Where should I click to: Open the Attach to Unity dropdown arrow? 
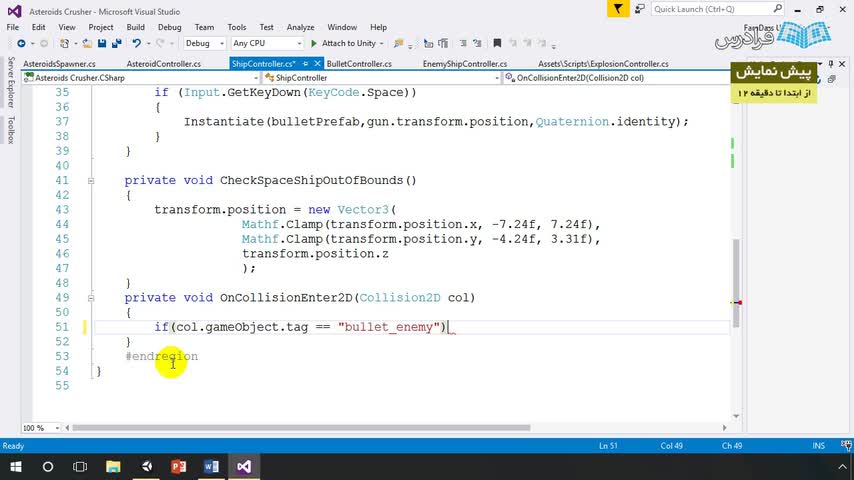pos(381,44)
